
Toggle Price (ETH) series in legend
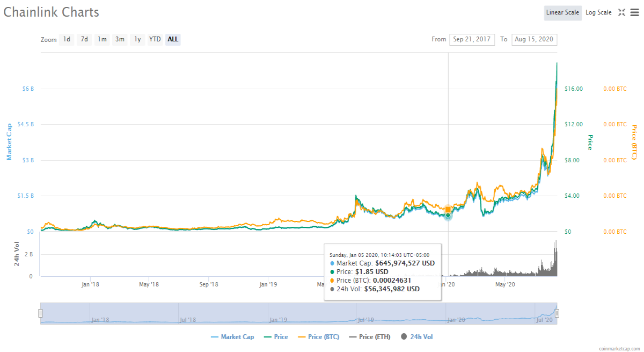coord(370,337)
